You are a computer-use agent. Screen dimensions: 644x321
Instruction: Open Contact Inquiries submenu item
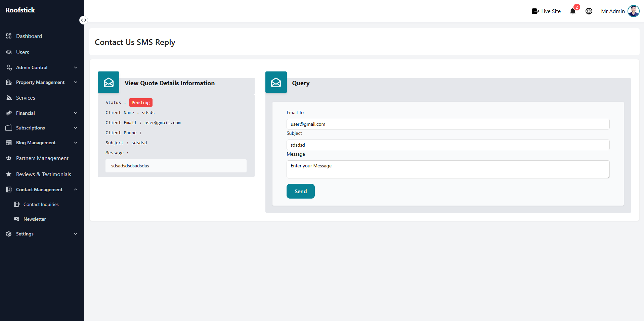point(41,204)
